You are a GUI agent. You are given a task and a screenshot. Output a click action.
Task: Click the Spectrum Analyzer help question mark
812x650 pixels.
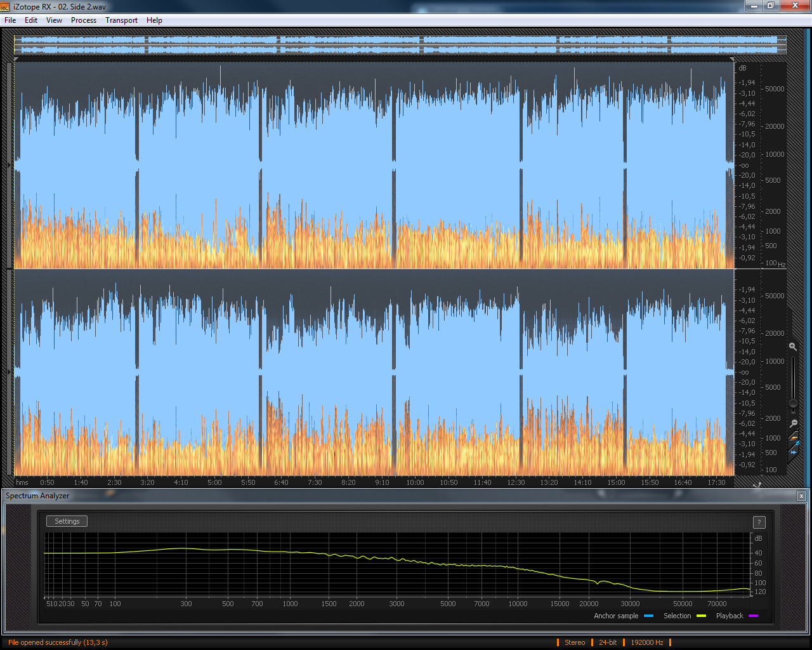759,522
